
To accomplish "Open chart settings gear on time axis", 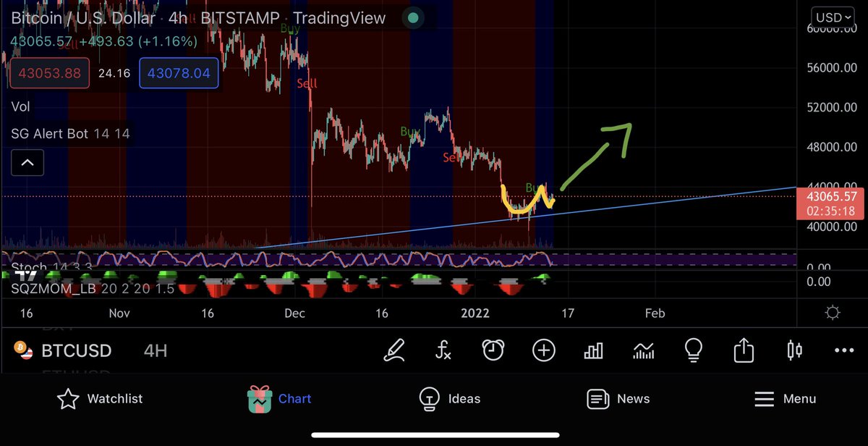I will click(833, 313).
